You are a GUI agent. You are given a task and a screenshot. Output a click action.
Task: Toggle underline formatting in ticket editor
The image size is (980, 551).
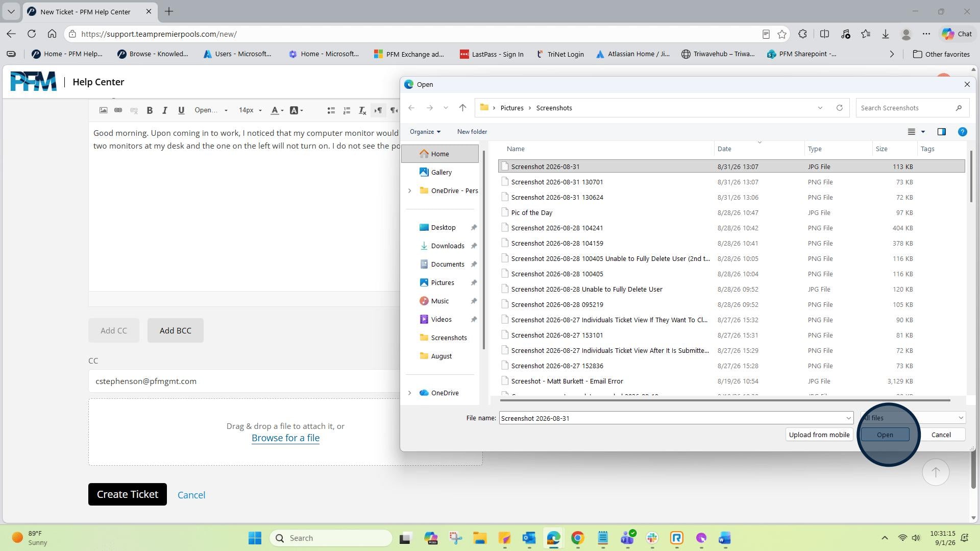click(181, 110)
